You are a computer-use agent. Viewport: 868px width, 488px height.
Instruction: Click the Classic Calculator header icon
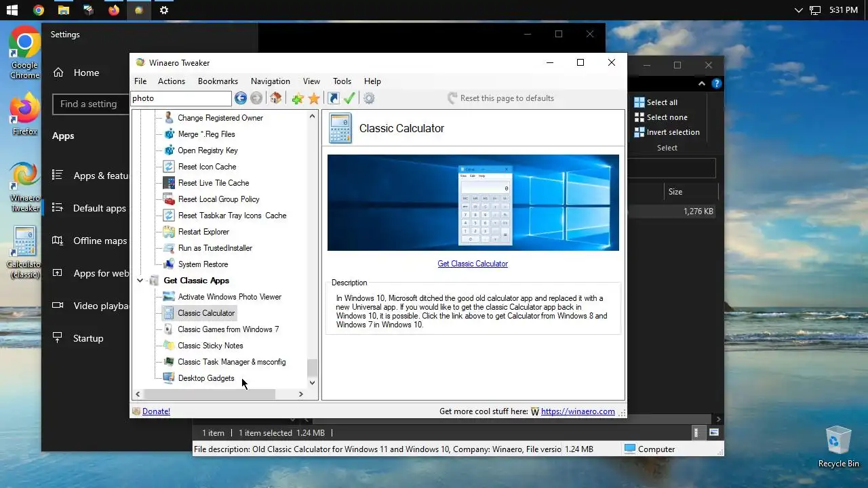click(x=340, y=128)
